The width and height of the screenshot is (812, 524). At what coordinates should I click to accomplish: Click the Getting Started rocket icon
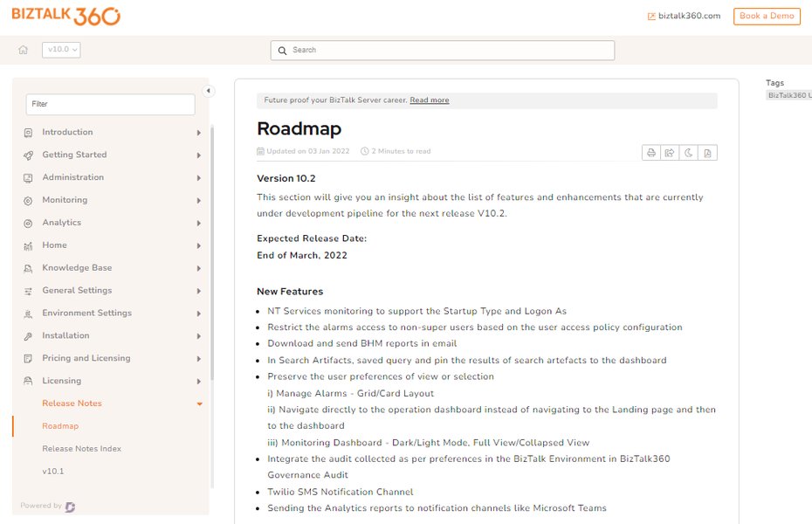point(28,155)
